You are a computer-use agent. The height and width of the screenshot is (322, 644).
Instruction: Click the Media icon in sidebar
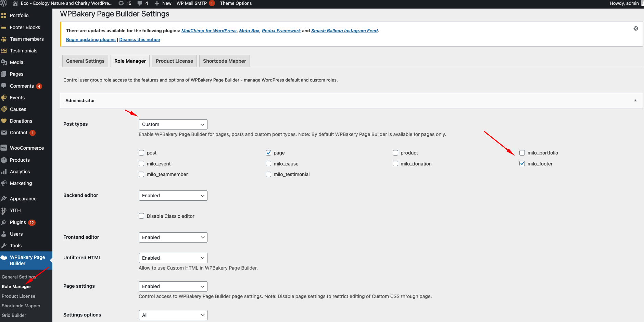(4, 62)
